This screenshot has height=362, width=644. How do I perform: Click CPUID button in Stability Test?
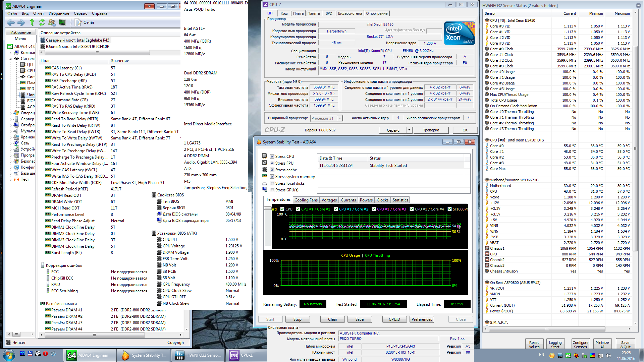[x=394, y=319]
